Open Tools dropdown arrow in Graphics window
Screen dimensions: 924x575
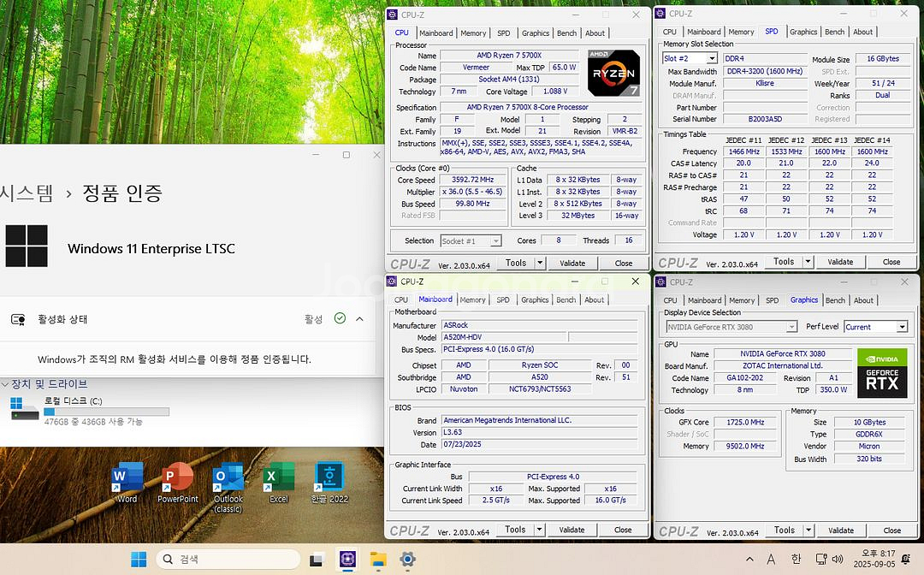(808, 531)
